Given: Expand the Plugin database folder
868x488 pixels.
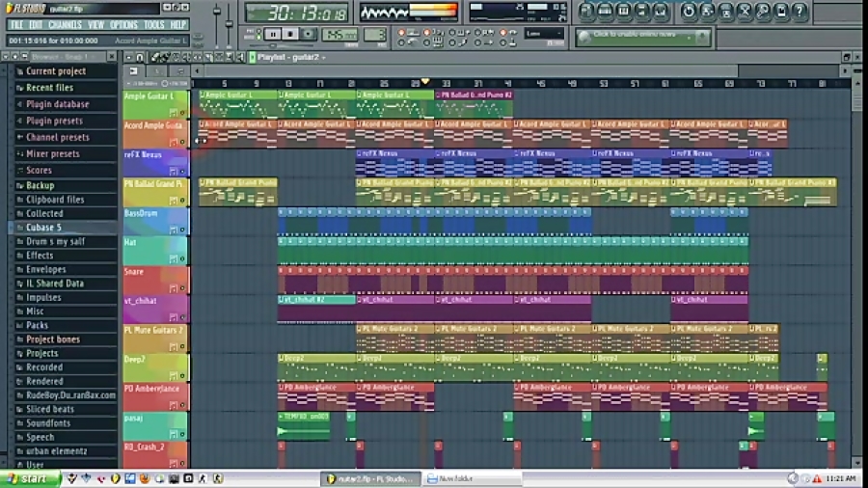Looking at the screenshot, I should [x=57, y=104].
